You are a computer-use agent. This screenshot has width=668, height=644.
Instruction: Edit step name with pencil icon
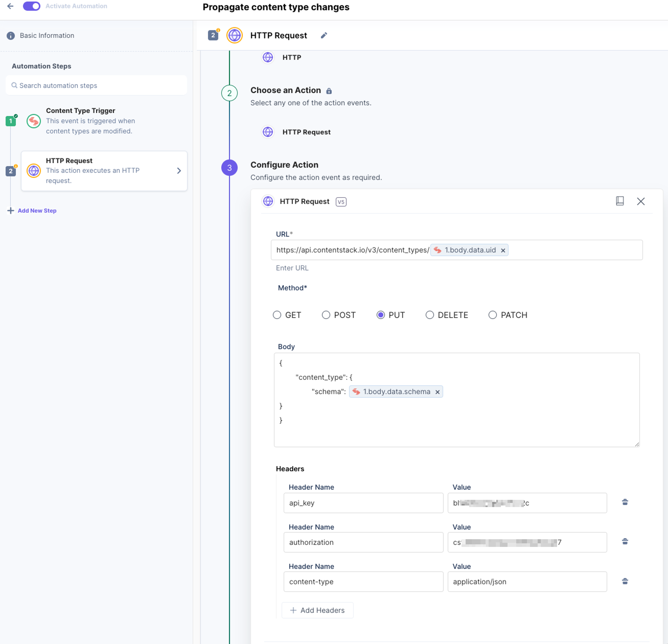pyautogui.click(x=324, y=35)
